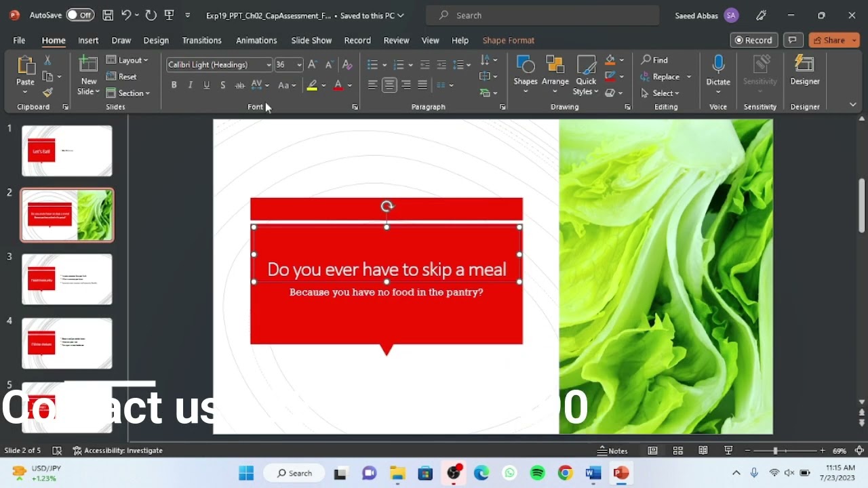Apply text shadow formatting

[x=222, y=85]
